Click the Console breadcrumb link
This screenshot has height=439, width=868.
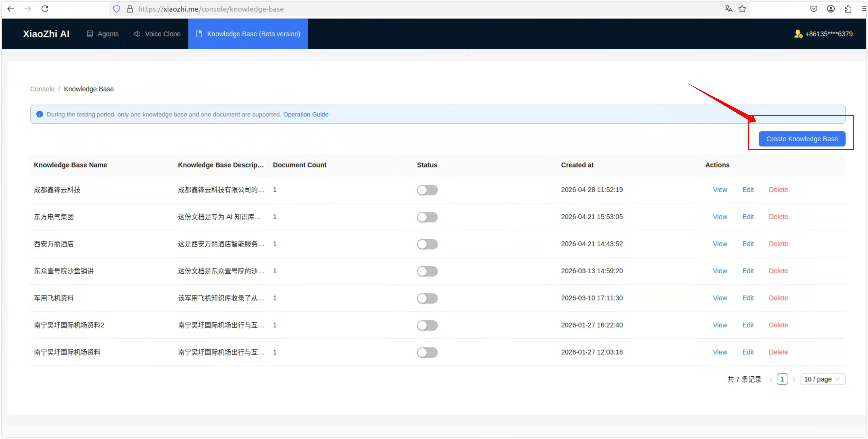click(42, 89)
